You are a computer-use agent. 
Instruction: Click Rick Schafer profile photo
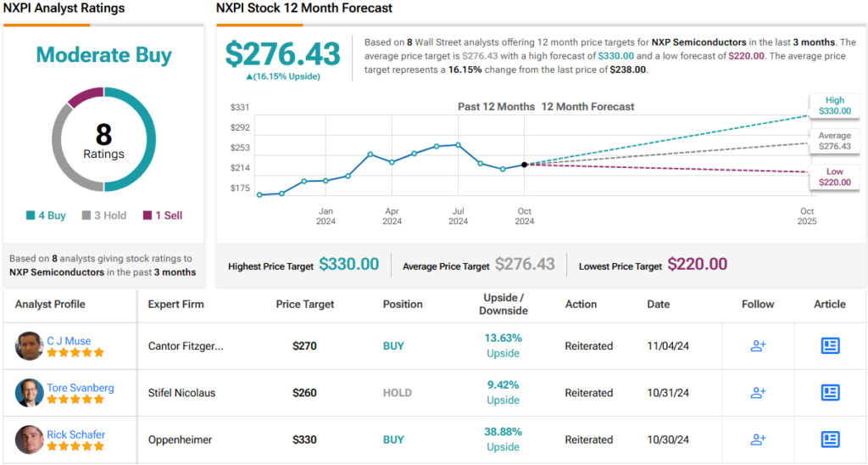tap(30, 440)
